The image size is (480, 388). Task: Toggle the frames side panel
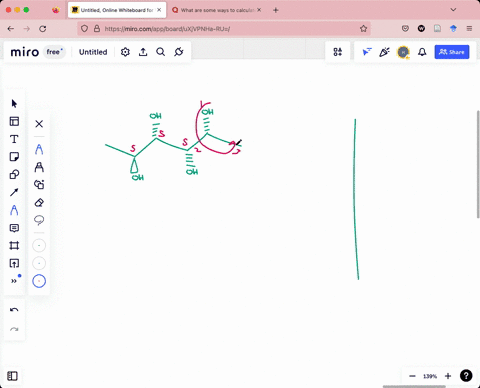12,376
